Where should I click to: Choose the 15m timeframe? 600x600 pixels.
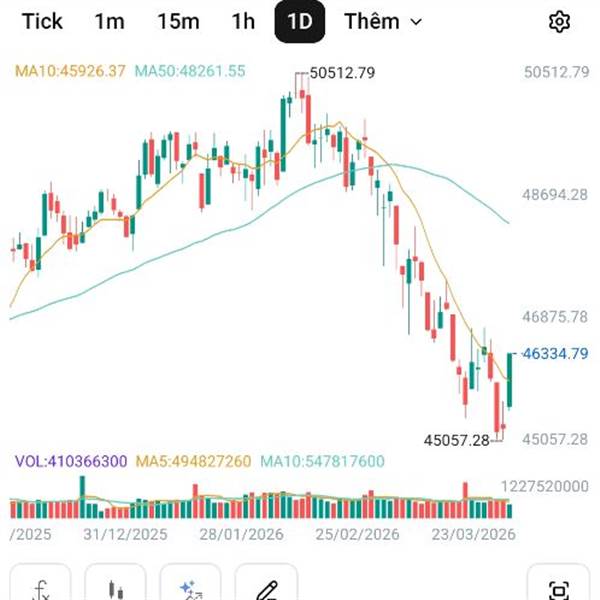coord(178,22)
